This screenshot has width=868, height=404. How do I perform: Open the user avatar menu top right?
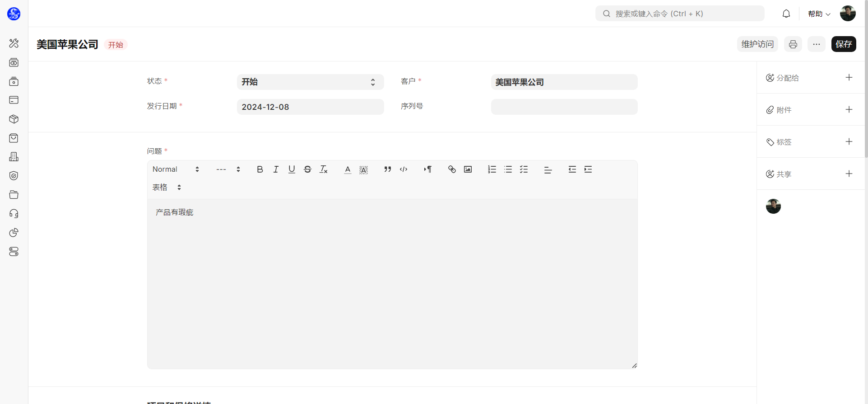848,14
